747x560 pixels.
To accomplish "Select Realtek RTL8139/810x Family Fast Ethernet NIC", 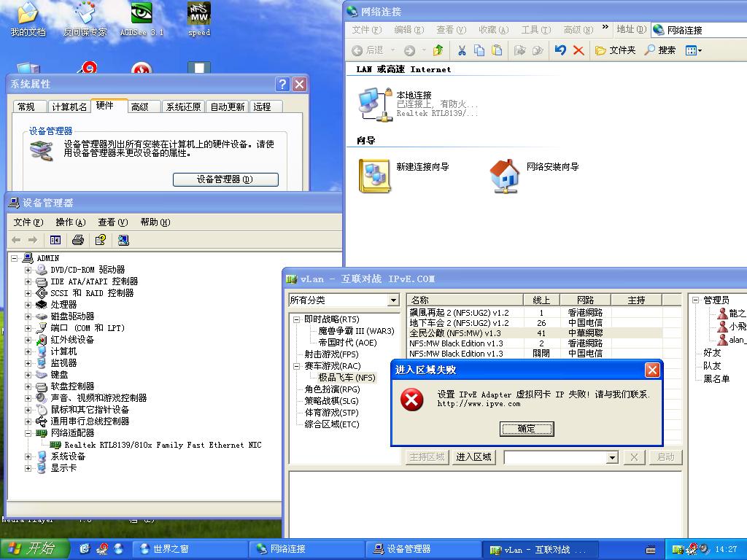I will 163,445.
